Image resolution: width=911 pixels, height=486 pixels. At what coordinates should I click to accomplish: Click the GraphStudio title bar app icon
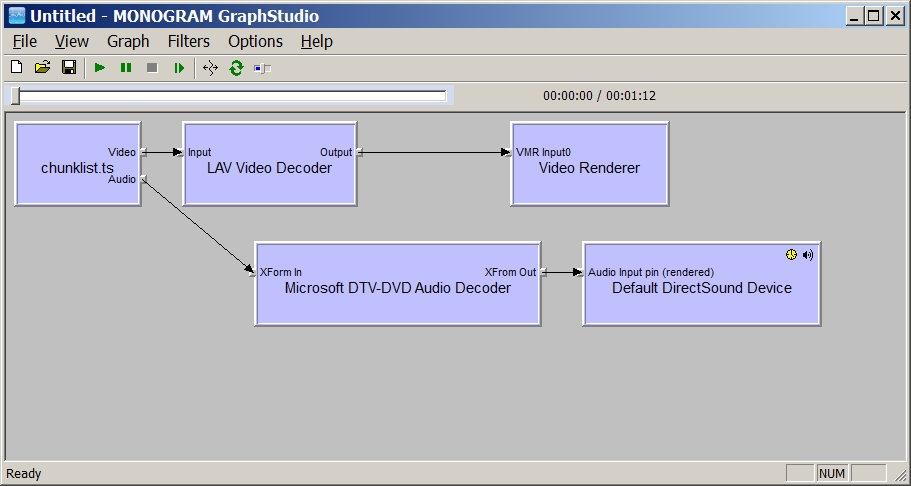coord(17,16)
